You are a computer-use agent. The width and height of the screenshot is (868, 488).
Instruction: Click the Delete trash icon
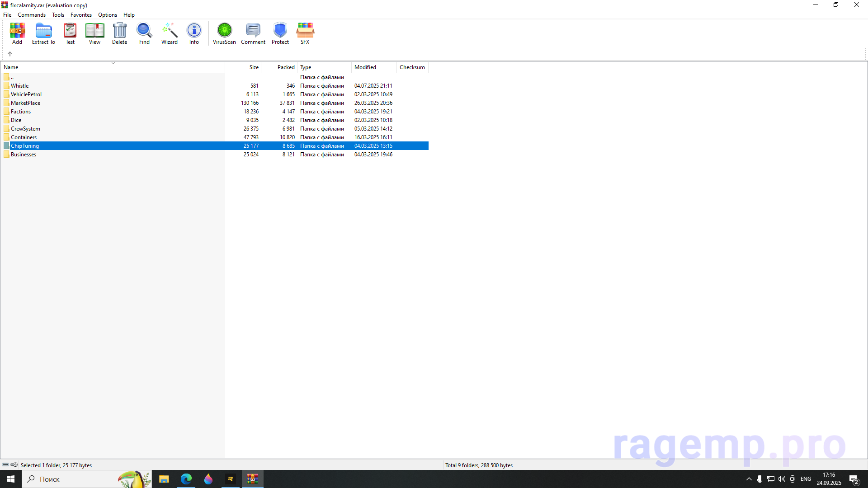pyautogui.click(x=119, y=33)
